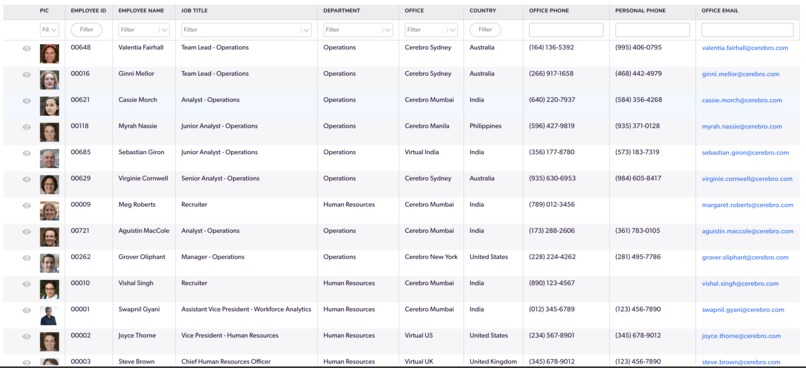Click eye icon in Grover Oliphant row
The image size is (806, 368).
27,258
